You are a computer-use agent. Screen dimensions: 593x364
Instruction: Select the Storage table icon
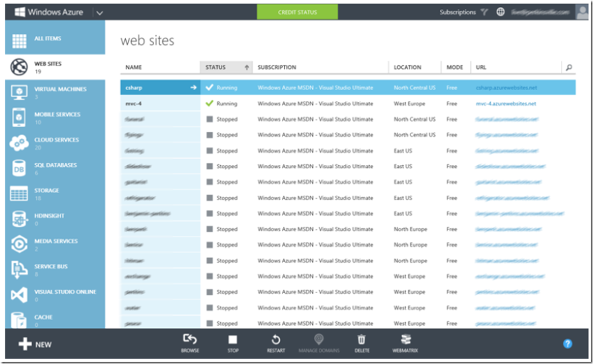(19, 193)
